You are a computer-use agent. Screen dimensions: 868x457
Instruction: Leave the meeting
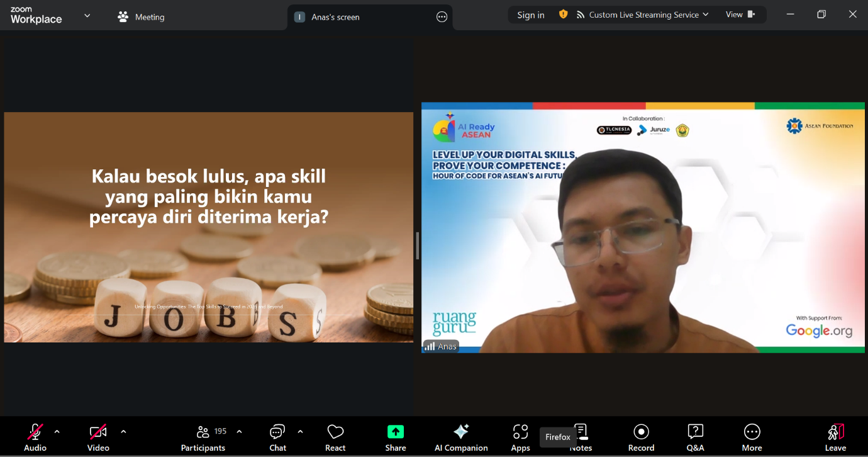pyautogui.click(x=835, y=437)
